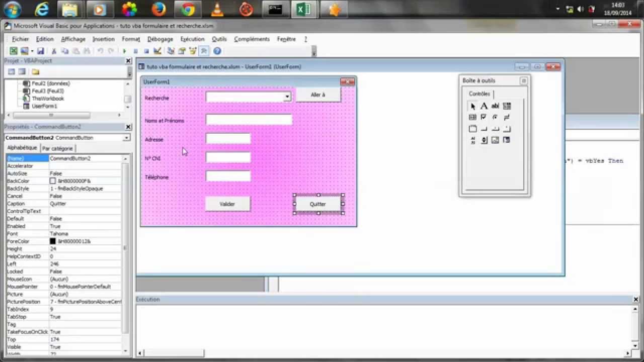Screen dimensions: 644x362
Task: Select the TextBox tool in toolbox
Action: [495, 106]
